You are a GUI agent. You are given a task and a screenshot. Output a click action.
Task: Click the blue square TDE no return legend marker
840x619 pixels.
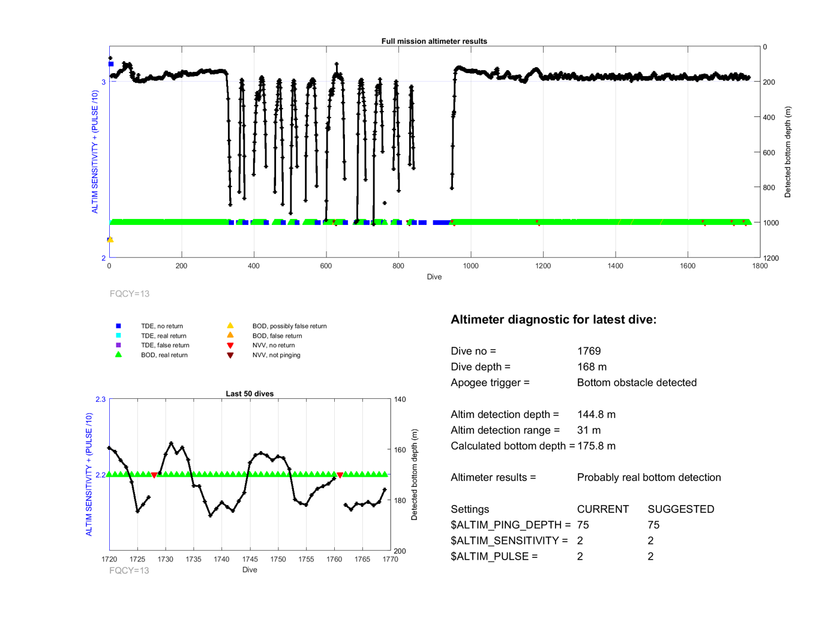[x=118, y=326]
